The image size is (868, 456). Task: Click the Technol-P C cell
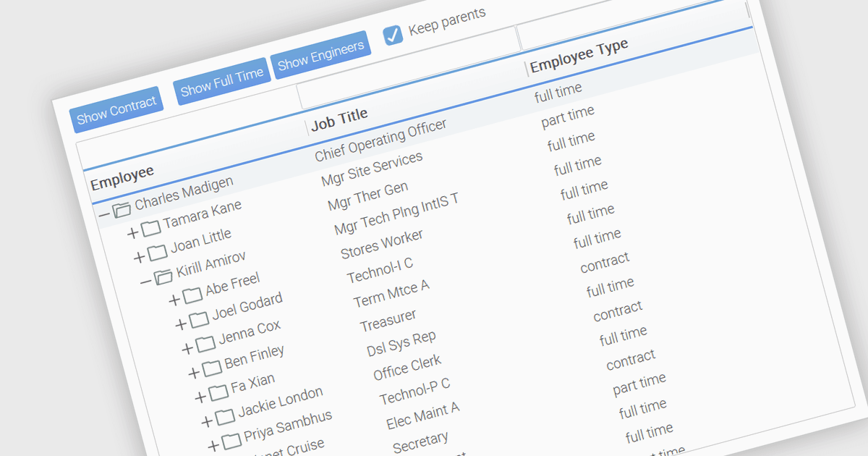coord(414,392)
